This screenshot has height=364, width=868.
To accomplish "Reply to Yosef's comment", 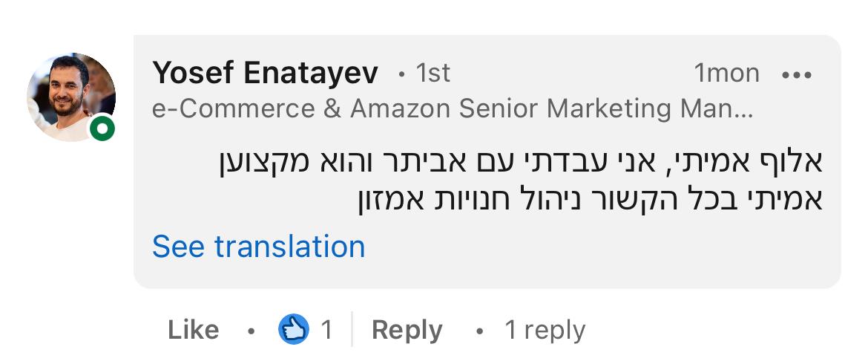I will (407, 330).
